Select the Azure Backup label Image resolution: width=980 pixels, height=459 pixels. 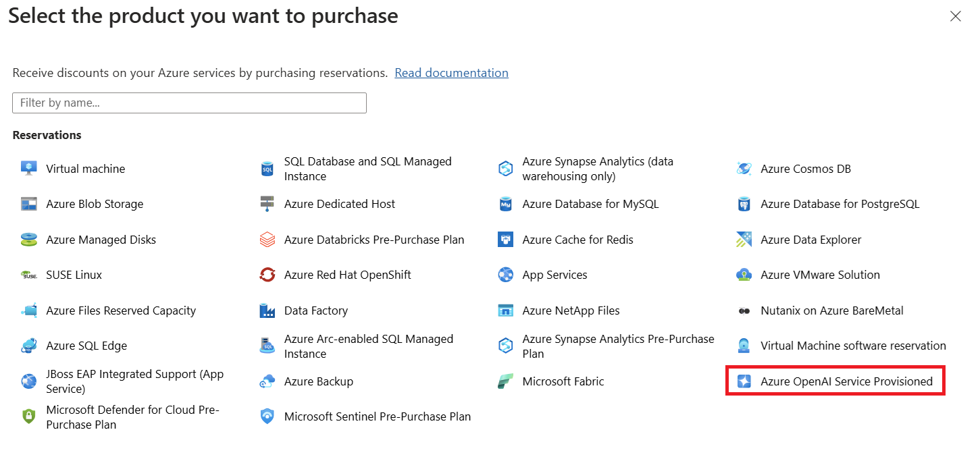[x=318, y=381]
